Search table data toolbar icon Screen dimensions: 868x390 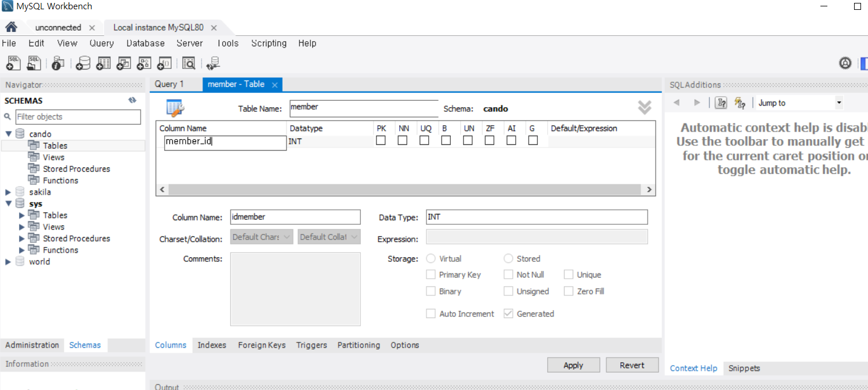point(188,63)
